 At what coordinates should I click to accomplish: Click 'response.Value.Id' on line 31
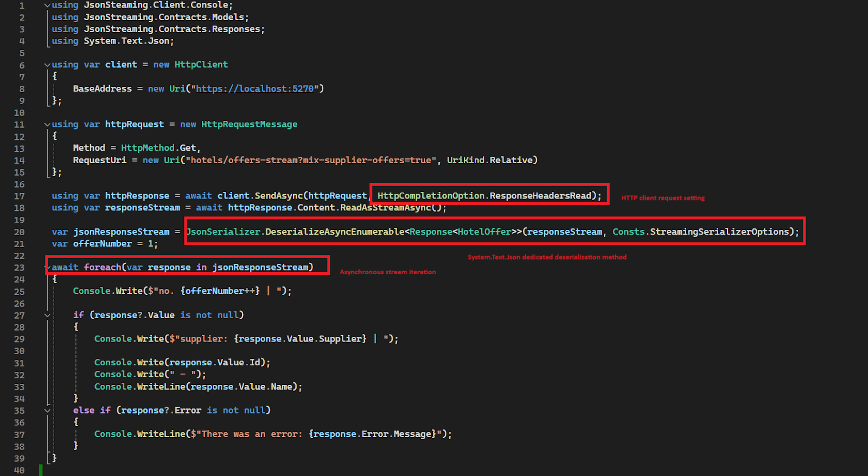pos(215,363)
